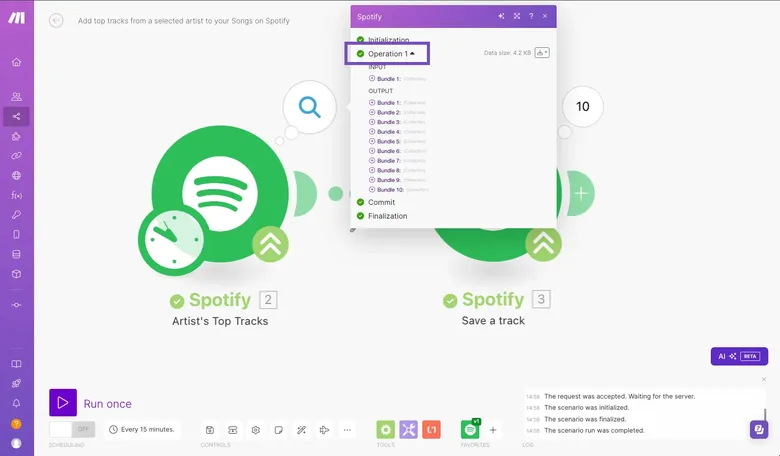
Task: Open Connections via the chain-link sidebar icon
Action: pos(16,156)
